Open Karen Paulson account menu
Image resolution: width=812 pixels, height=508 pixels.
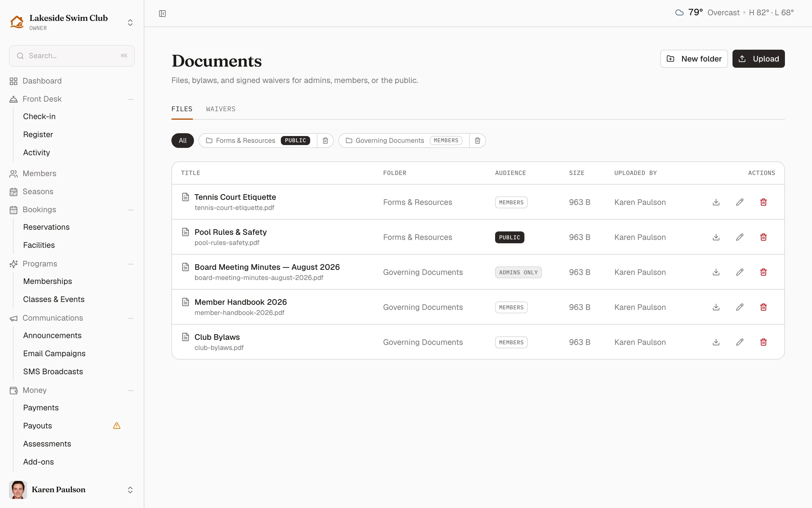pos(72,490)
